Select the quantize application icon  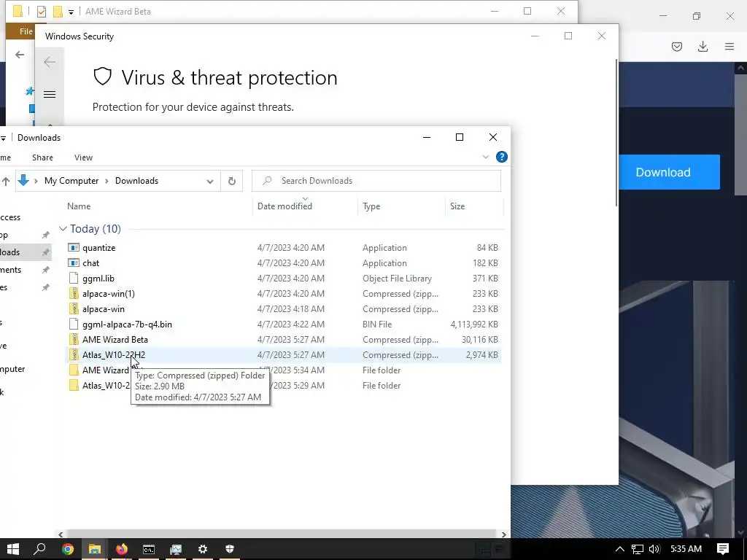coord(74,248)
